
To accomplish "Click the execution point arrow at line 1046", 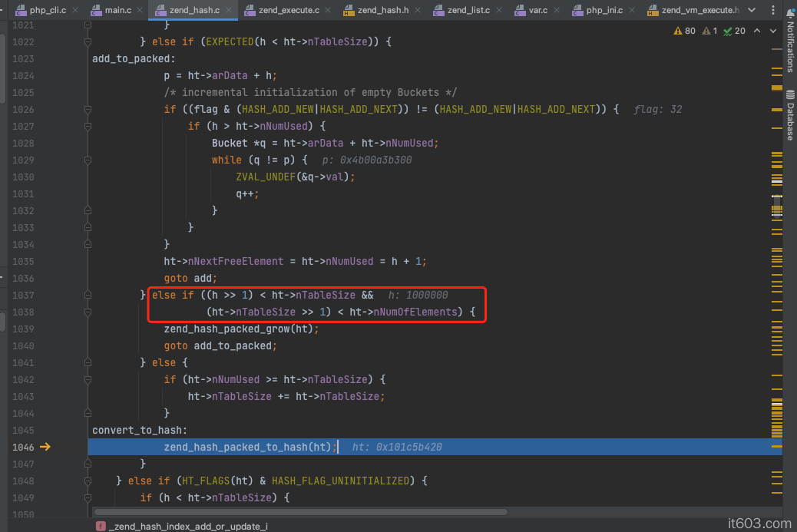I will (45, 447).
